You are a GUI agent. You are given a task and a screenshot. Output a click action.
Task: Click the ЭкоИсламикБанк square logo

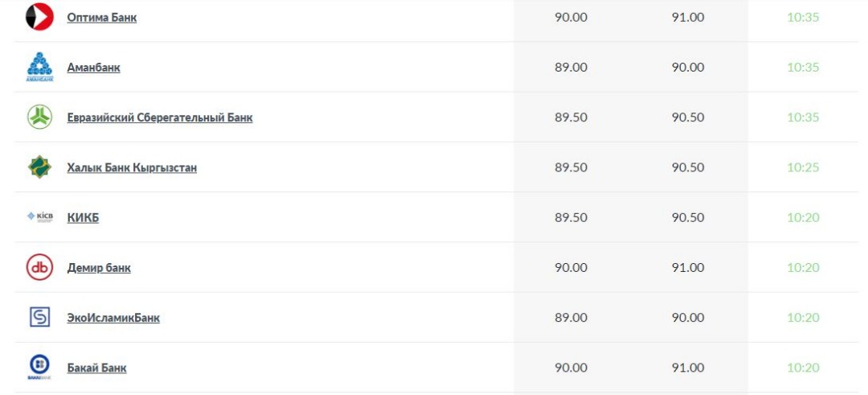[39, 317]
